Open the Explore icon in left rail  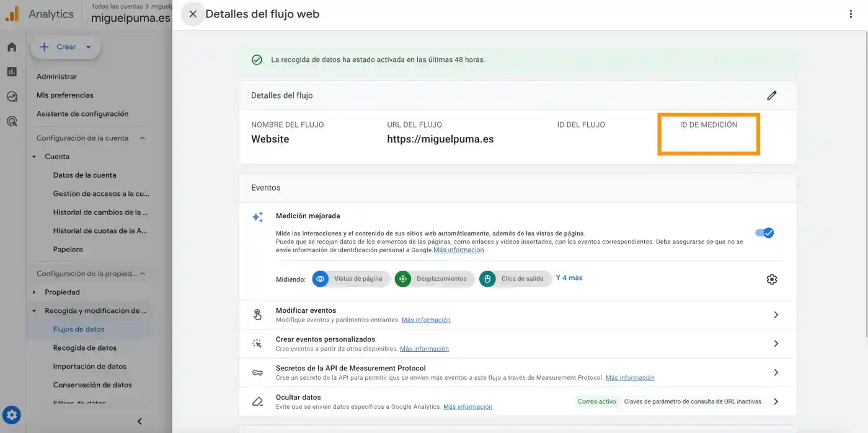[x=12, y=97]
